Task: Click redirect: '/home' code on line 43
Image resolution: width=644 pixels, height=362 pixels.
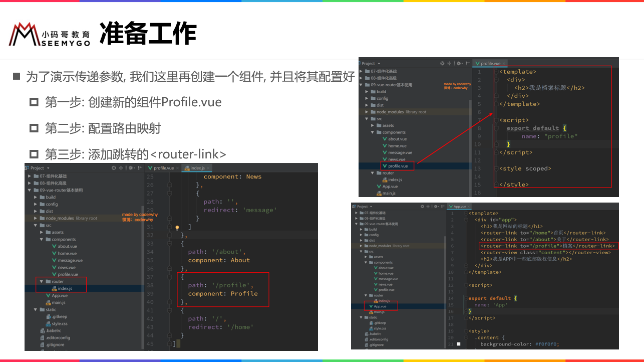Action: pyautogui.click(x=221, y=327)
